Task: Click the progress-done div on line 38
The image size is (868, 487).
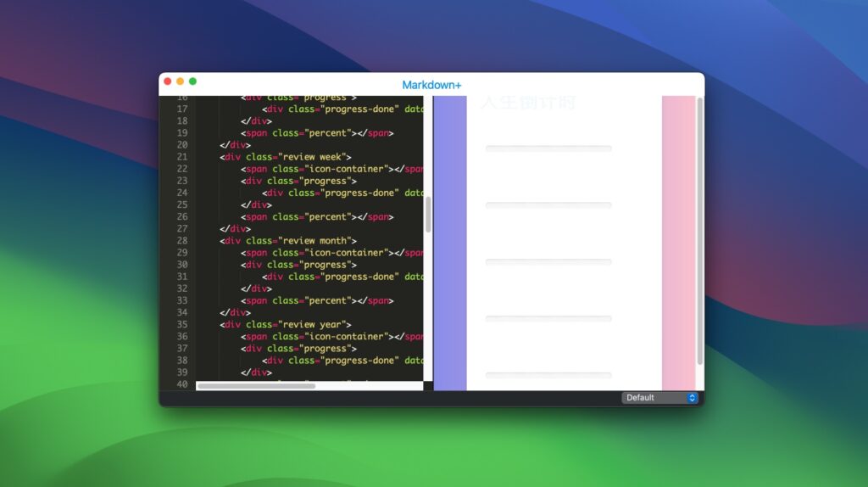Action: 342,360
